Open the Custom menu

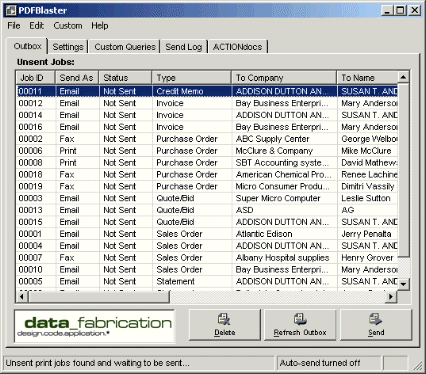pyautogui.click(x=68, y=26)
